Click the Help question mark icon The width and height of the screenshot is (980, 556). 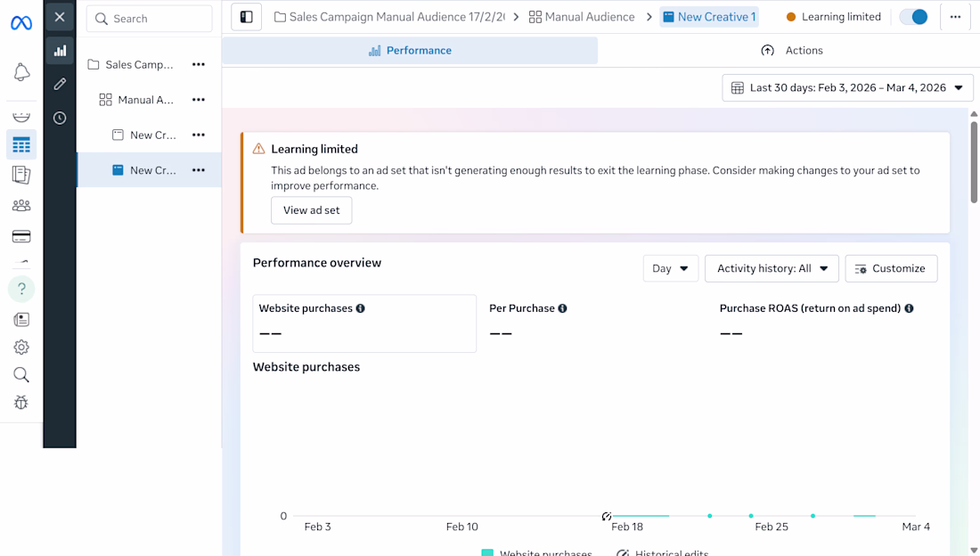coord(21,289)
